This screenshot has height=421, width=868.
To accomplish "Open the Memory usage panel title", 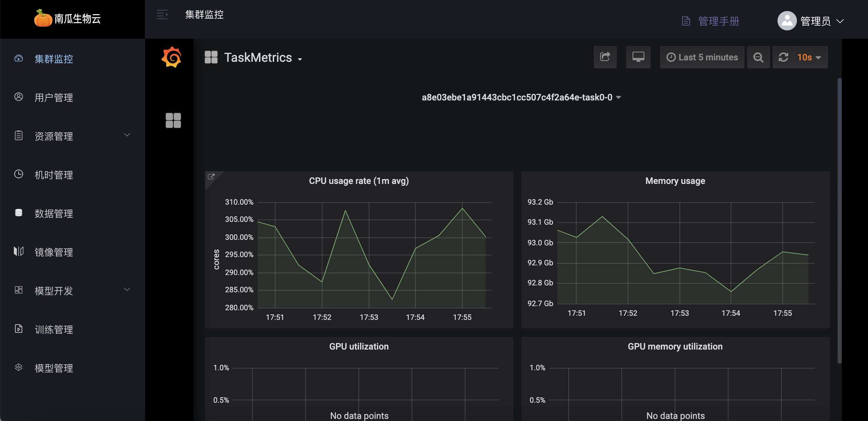I will (x=675, y=181).
